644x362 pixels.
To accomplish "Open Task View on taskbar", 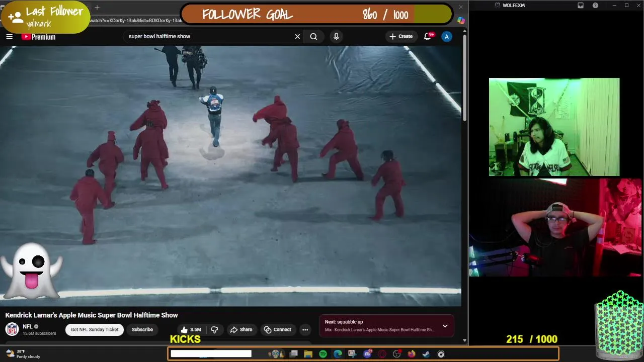I will pyautogui.click(x=294, y=354).
